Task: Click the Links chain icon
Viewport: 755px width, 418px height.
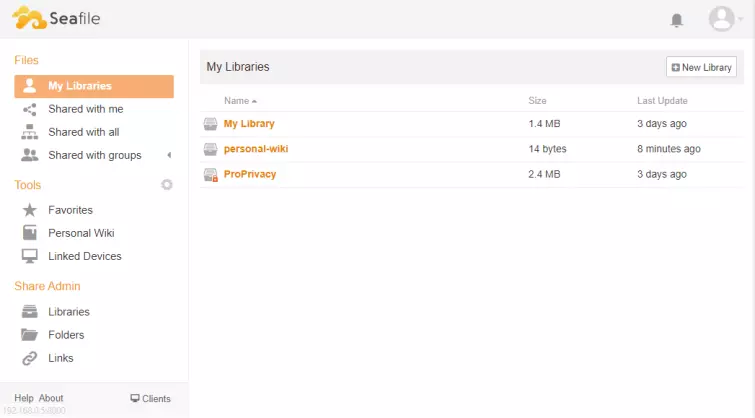Action: [29, 358]
